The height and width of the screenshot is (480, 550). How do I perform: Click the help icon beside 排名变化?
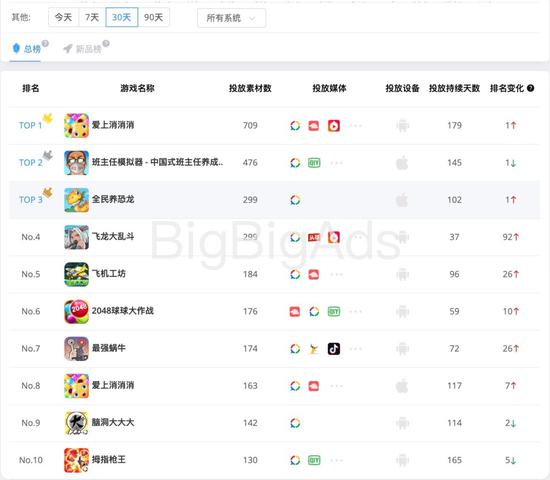click(x=530, y=88)
